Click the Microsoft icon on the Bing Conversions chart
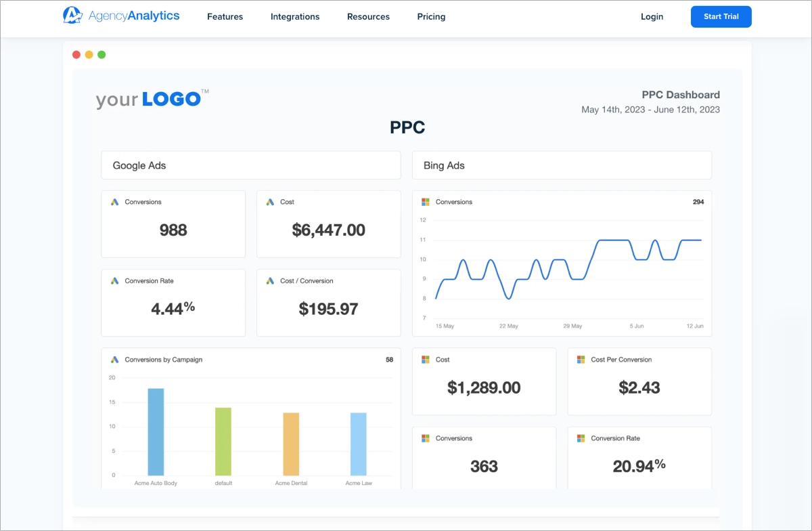Screen dimensions: 812x531 pyautogui.click(x=426, y=201)
